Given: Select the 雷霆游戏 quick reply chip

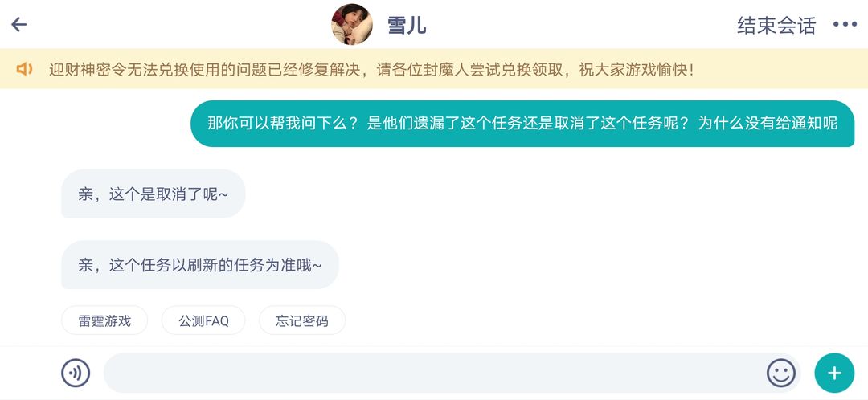Looking at the screenshot, I should click(x=104, y=321).
